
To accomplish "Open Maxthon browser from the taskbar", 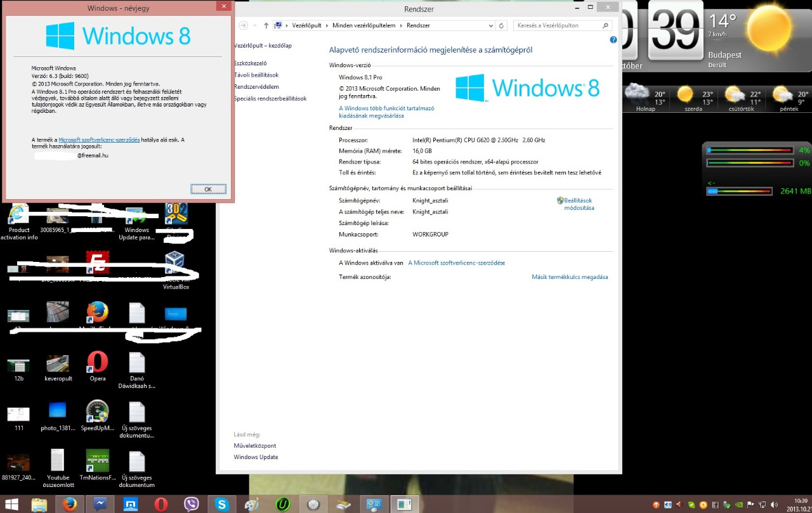I will 131,505.
